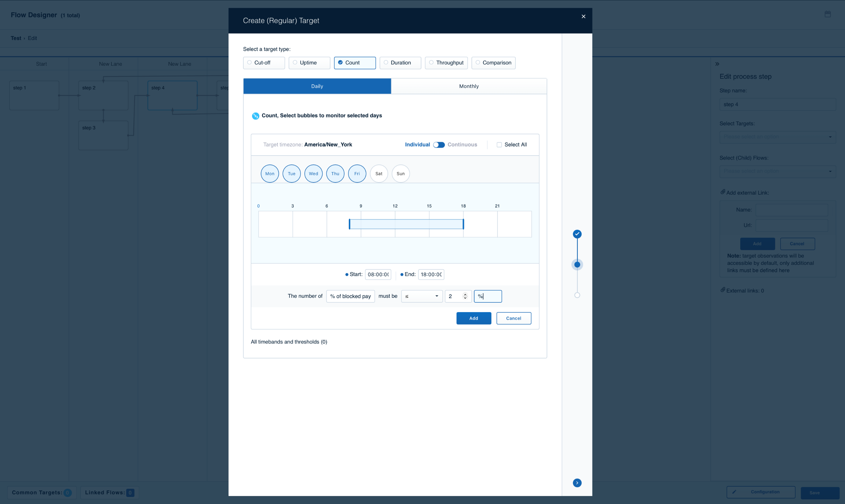Open the comparison operator dropdown
This screenshot has width=845, height=504.
tap(422, 296)
